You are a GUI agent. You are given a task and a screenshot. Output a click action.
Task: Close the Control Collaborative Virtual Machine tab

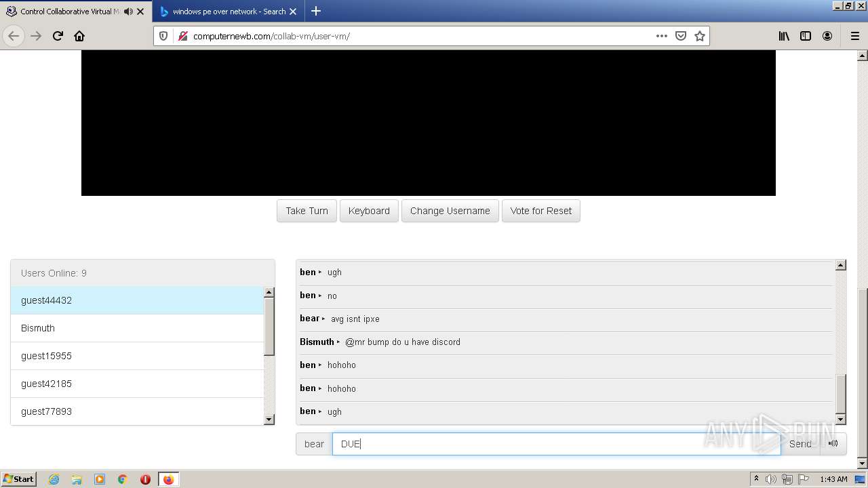coord(140,12)
